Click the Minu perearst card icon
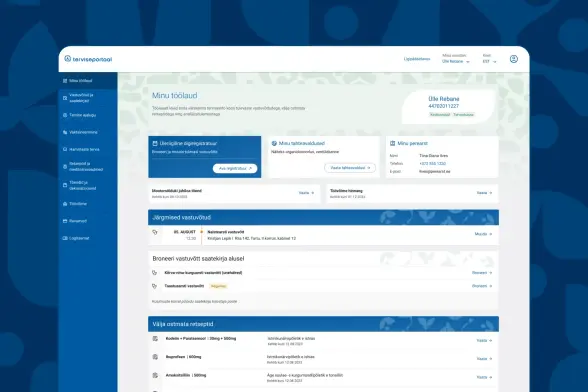Viewport: 588px width, 392px height. pyautogui.click(x=392, y=143)
